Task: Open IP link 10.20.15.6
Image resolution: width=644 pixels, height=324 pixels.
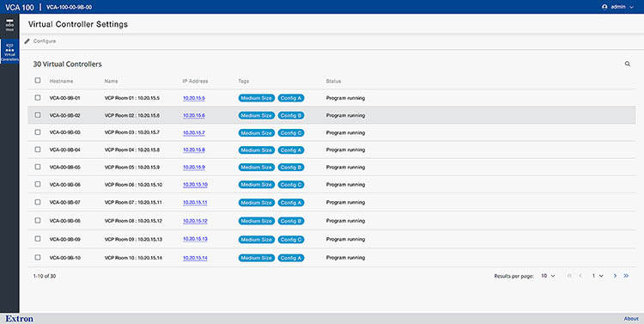Action: click(x=194, y=115)
